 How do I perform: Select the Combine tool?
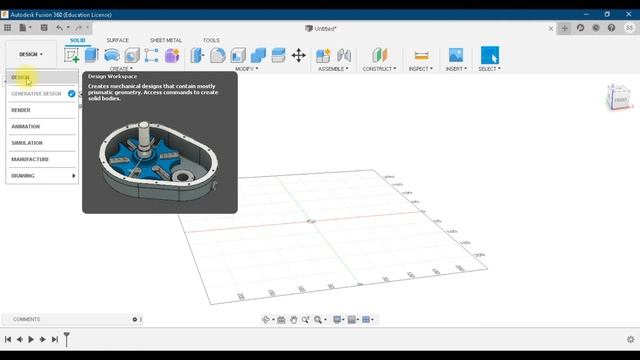(x=258, y=55)
